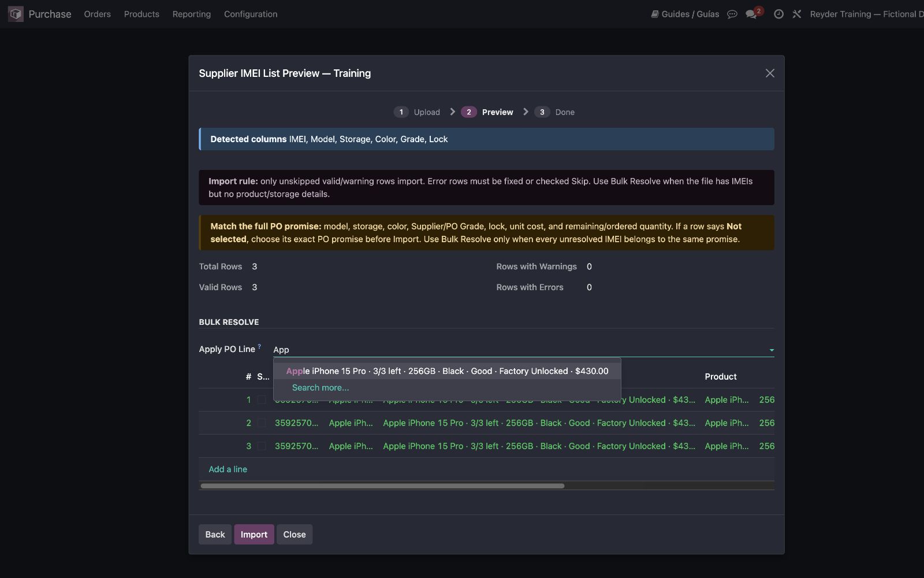Open the Guides / Guías book icon
This screenshot has height=578, width=924.
point(655,14)
